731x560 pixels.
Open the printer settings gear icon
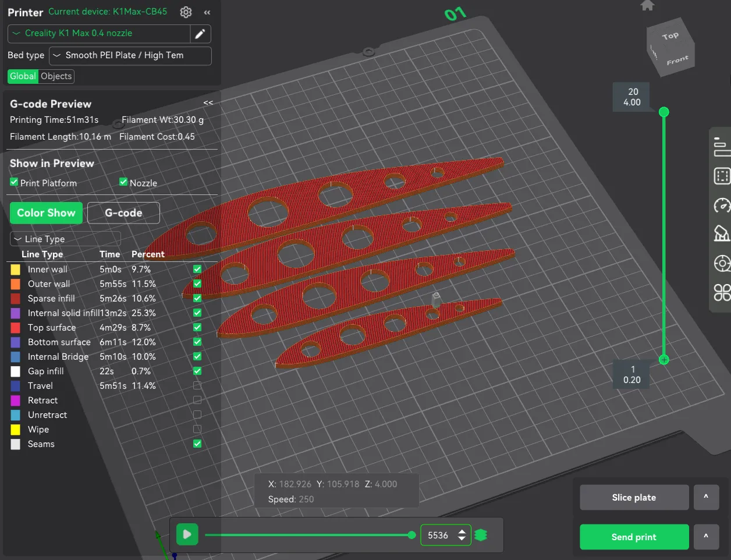(186, 12)
